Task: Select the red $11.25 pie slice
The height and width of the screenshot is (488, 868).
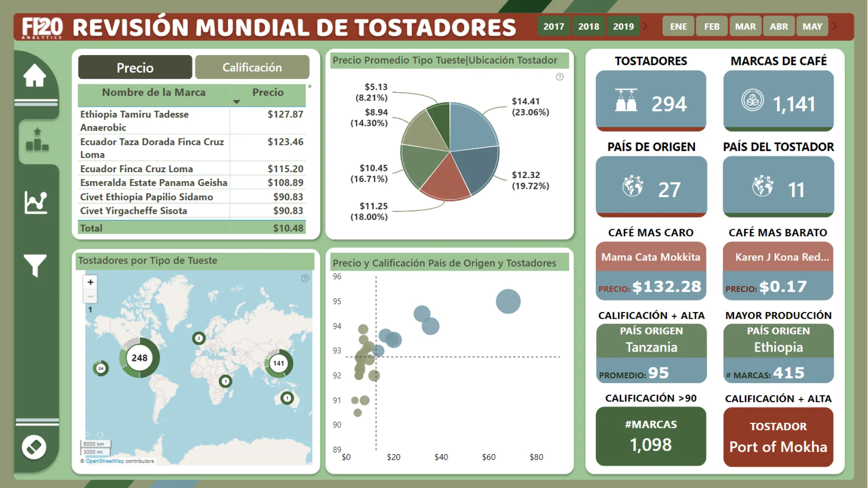Action: (447, 180)
